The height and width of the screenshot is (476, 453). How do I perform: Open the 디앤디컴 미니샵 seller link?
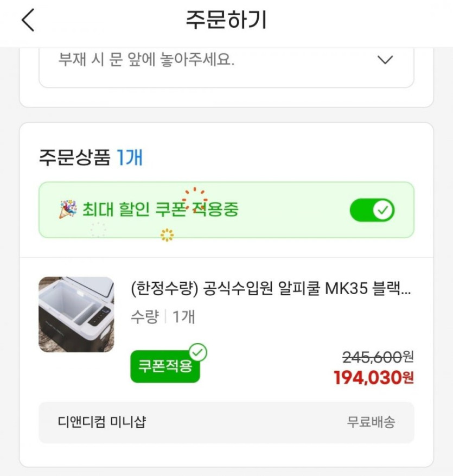(x=102, y=422)
